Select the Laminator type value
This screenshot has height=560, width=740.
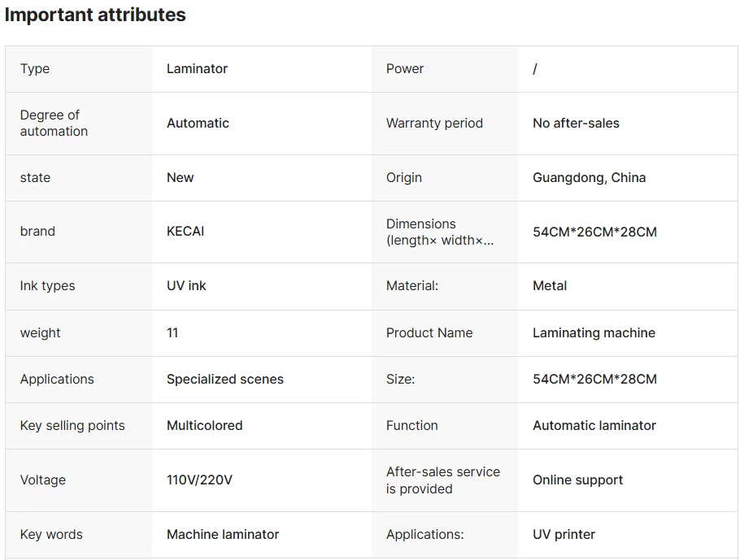coord(197,69)
